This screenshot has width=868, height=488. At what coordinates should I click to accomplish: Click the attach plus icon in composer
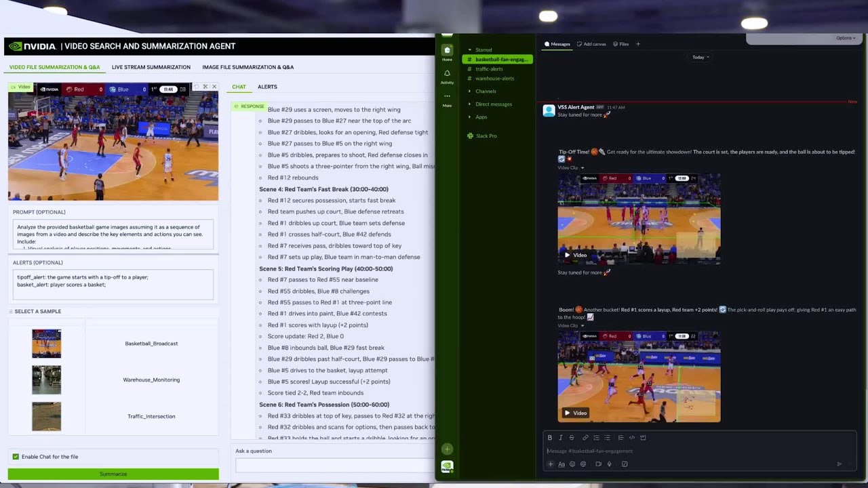tap(551, 464)
